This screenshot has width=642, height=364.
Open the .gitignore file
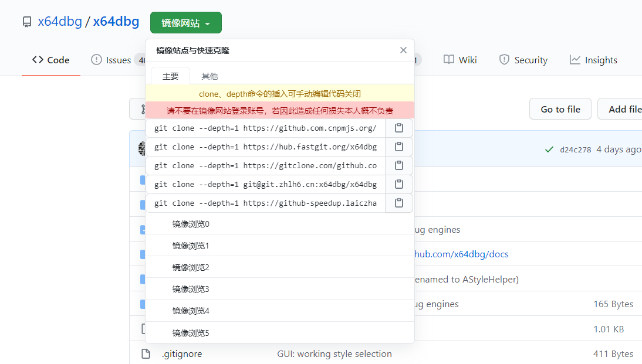click(182, 354)
